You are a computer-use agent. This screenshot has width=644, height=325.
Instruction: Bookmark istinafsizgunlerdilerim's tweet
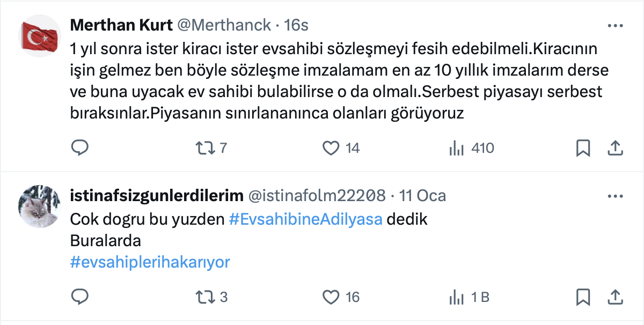pyautogui.click(x=583, y=297)
